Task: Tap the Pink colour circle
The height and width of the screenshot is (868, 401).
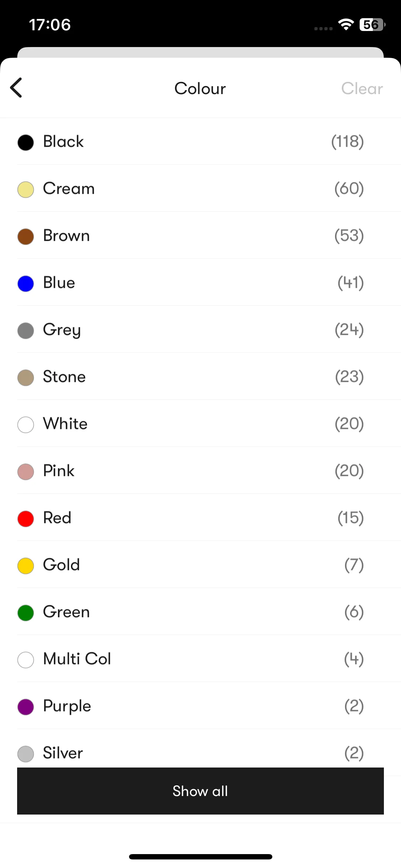Action: (x=26, y=472)
